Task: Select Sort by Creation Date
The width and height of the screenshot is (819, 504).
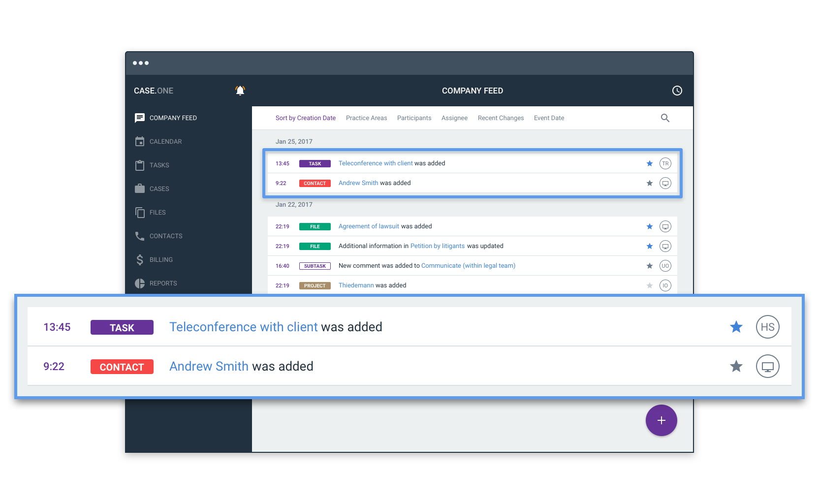Action: 305,118
